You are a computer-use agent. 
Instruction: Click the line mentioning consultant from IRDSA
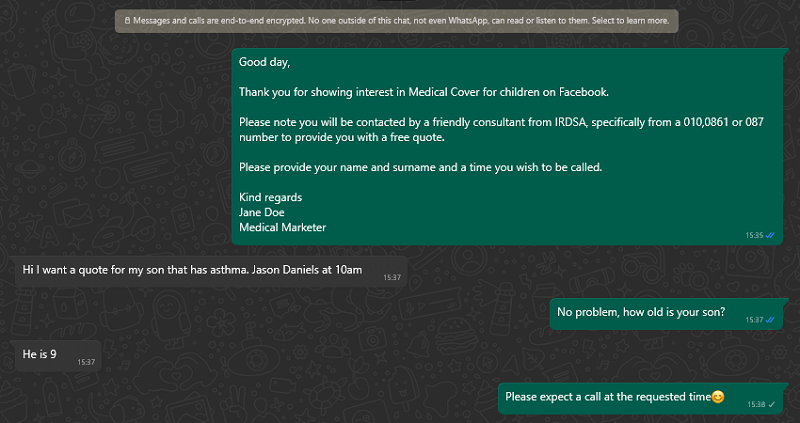coord(501,122)
